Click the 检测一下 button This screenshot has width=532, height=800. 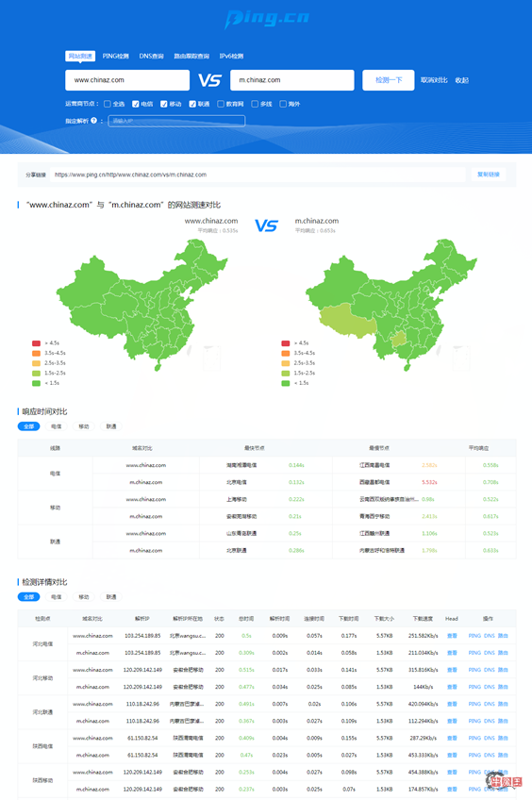click(389, 80)
